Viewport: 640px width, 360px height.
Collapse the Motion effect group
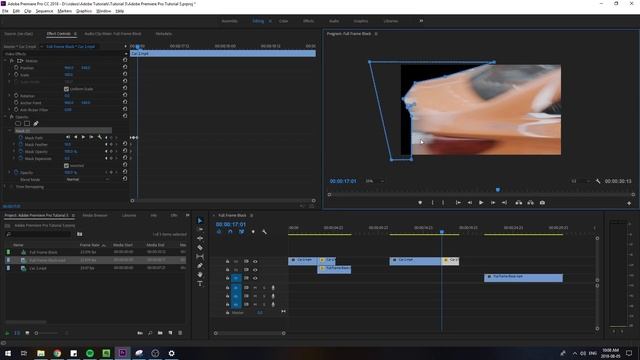(5, 60)
